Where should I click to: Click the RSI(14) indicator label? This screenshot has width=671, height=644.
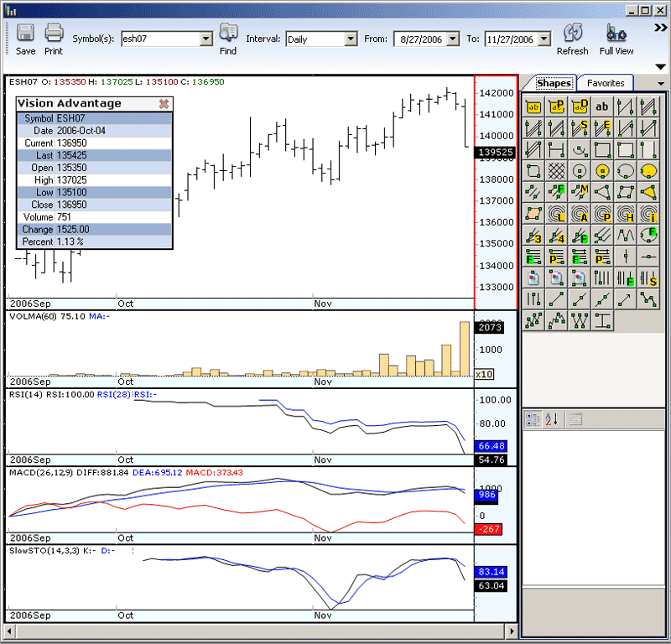click(26, 394)
